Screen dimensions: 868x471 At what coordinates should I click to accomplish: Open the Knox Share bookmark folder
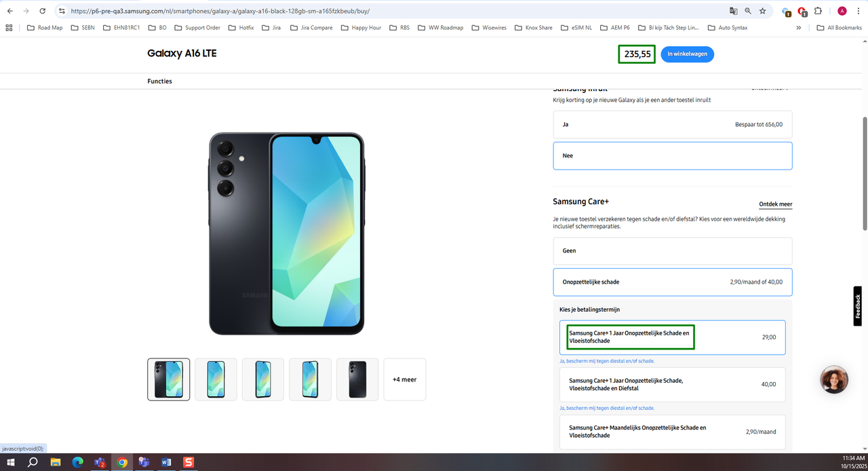[534, 28]
